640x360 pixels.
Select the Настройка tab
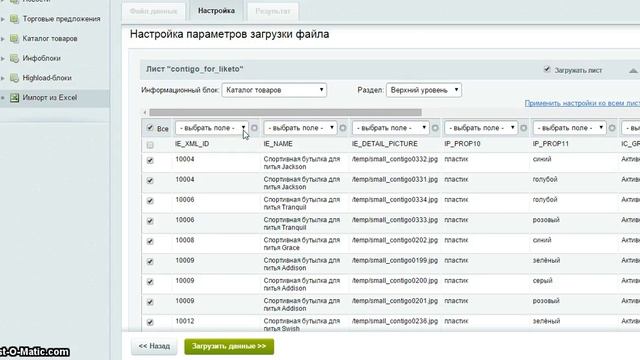[216, 11]
